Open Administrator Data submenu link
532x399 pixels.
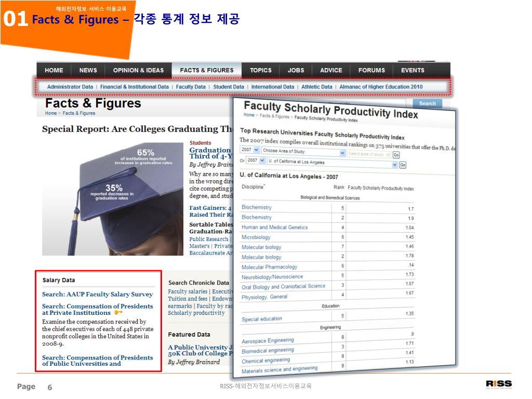(70, 87)
